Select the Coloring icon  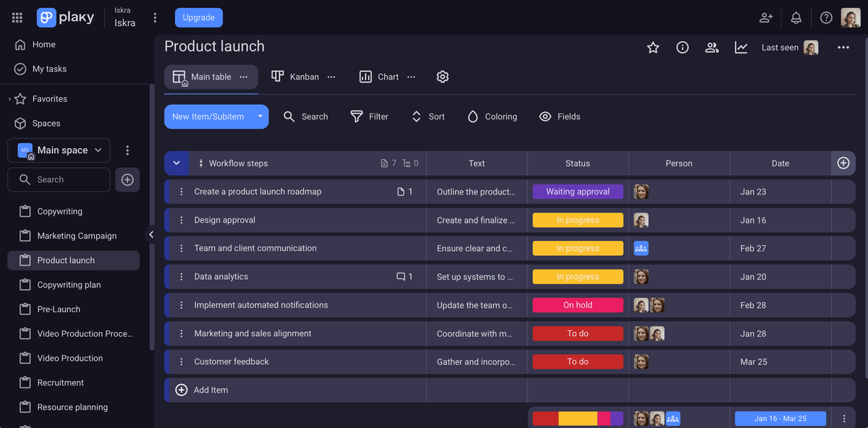[x=473, y=116]
